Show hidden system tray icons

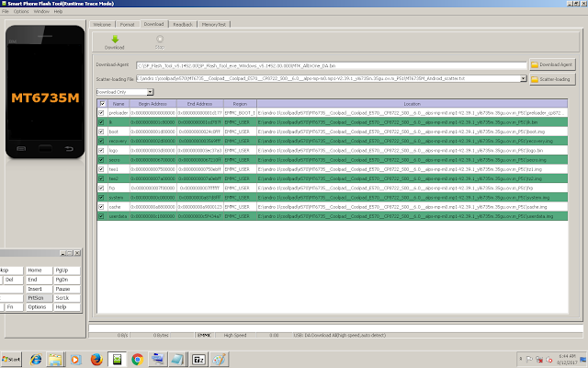521,359
